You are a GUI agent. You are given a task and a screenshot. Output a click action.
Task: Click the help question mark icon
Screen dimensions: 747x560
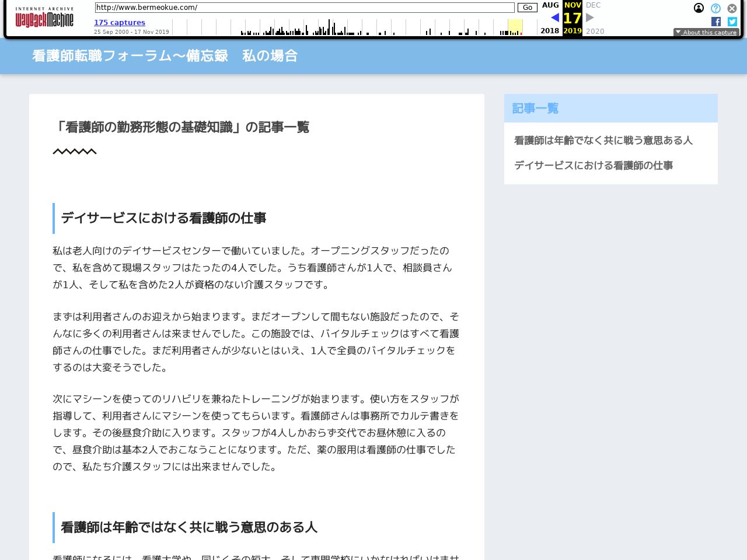coord(715,8)
